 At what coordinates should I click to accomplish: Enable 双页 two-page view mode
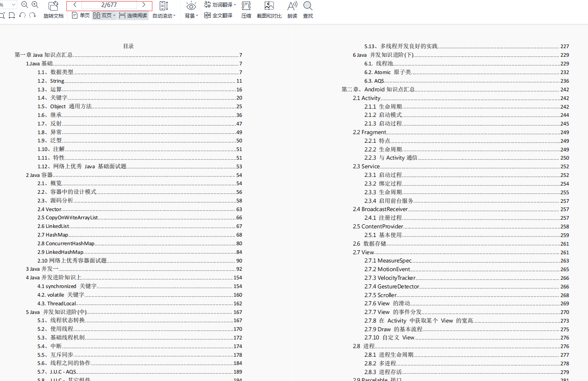click(104, 16)
